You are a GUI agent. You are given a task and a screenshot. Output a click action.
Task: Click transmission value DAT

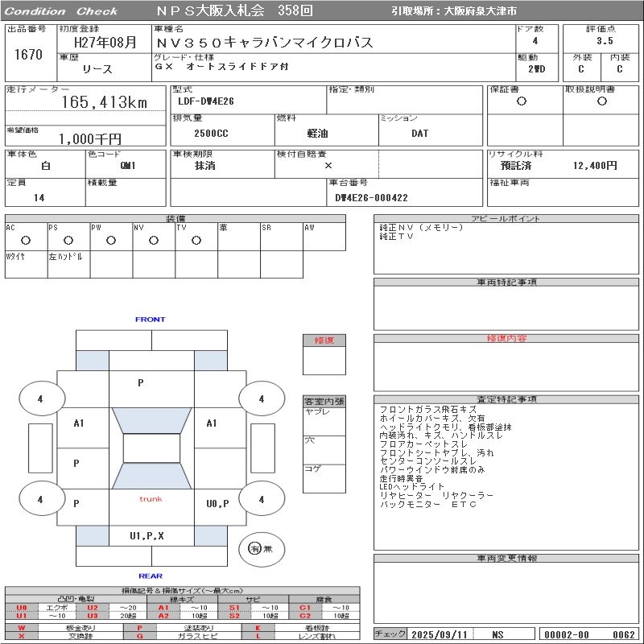tap(419, 134)
